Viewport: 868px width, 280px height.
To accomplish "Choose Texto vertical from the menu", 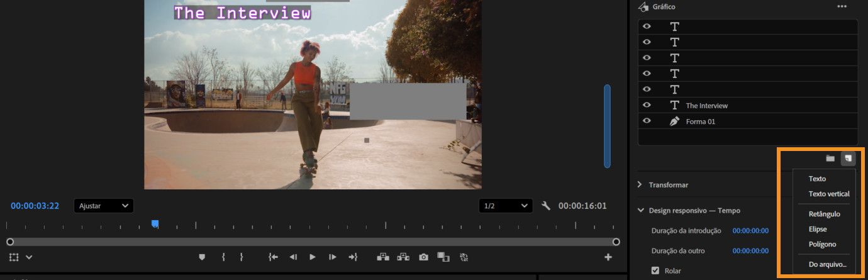I will click(829, 194).
